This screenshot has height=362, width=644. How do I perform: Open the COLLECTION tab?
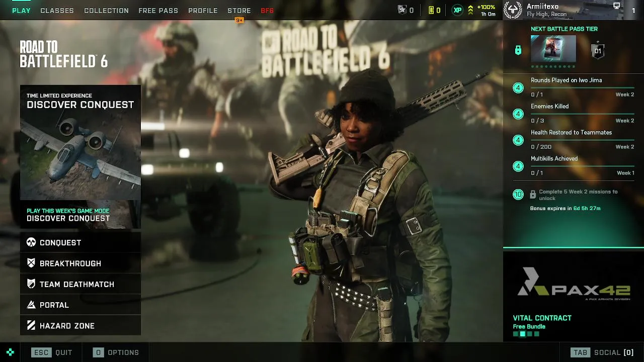[106, 11]
